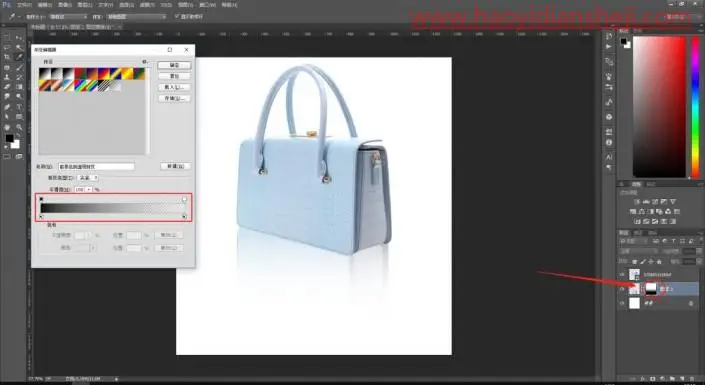This screenshot has width=705, height=385.
Task: Open the sample layers dropdown in options bar
Action: pos(136,17)
